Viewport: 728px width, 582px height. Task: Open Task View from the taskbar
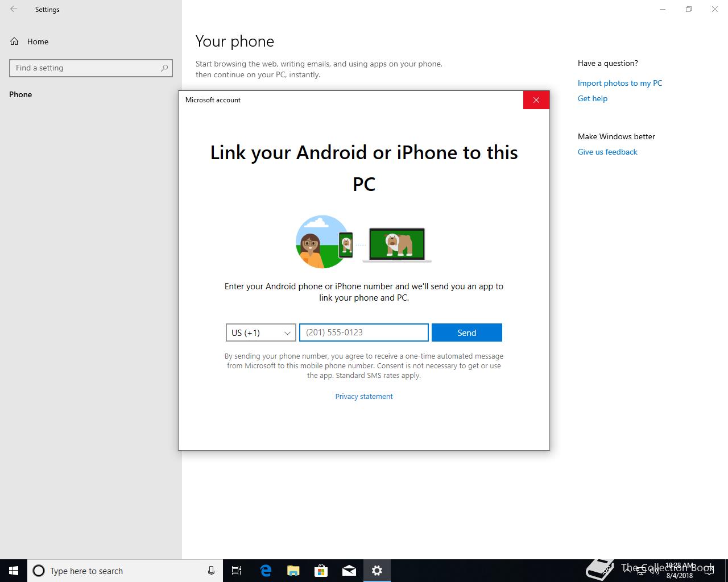237,571
